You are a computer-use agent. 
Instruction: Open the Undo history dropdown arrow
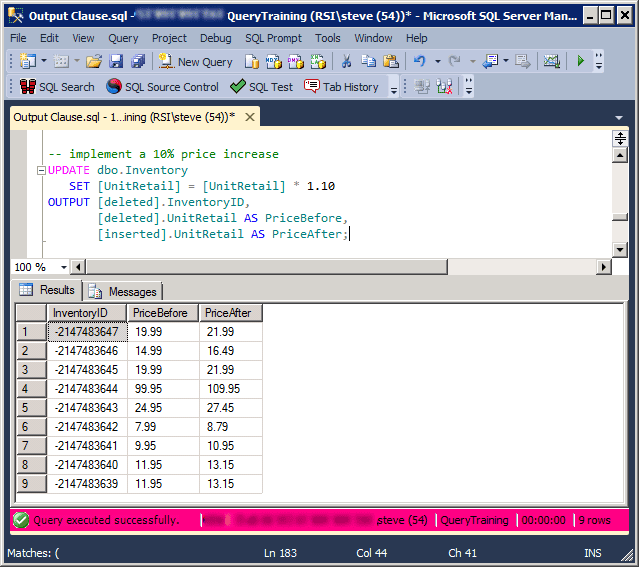tap(438, 62)
